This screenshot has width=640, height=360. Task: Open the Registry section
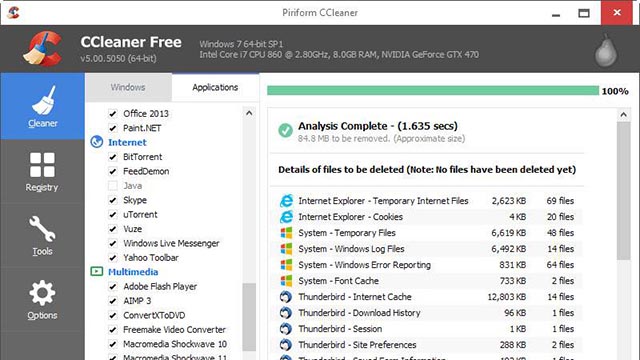(x=42, y=171)
